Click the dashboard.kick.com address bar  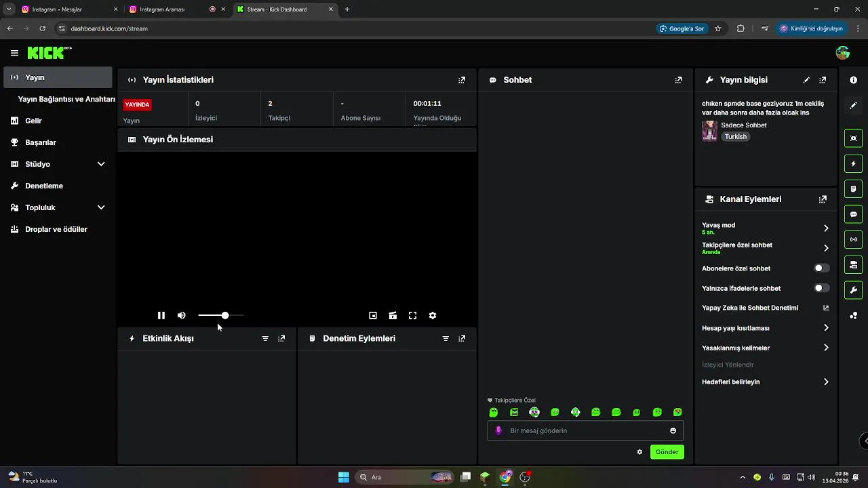click(353, 28)
